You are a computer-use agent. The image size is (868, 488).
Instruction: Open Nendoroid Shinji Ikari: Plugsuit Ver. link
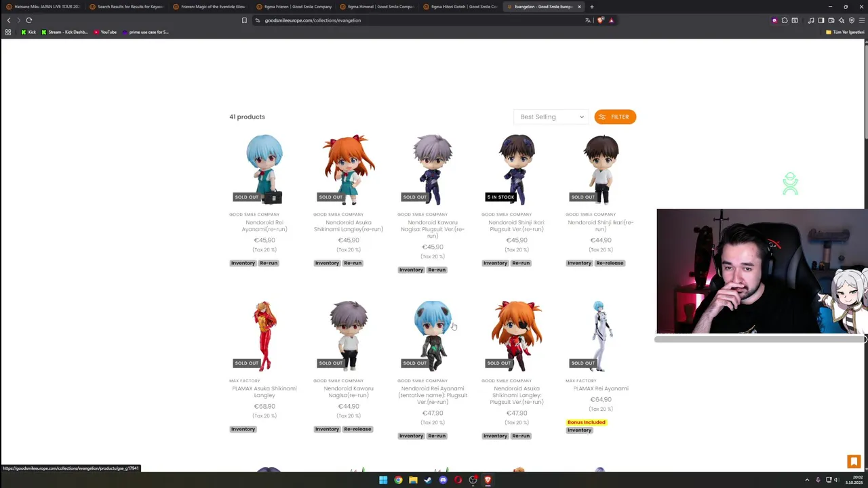[x=517, y=226]
